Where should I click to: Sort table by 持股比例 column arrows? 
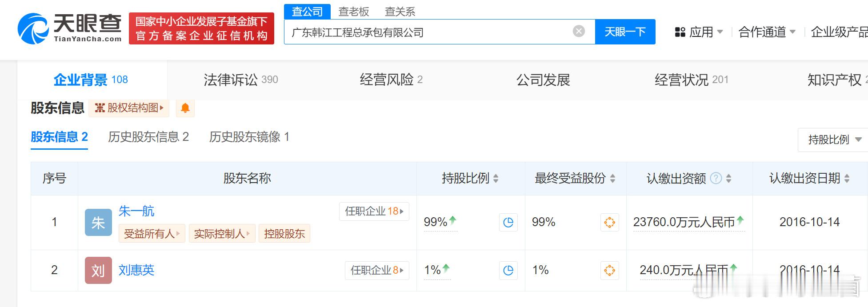tap(496, 179)
